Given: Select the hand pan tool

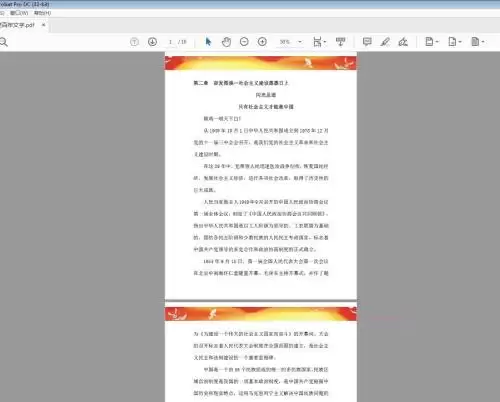Looking at the screenshot, I should coord(226,42).
